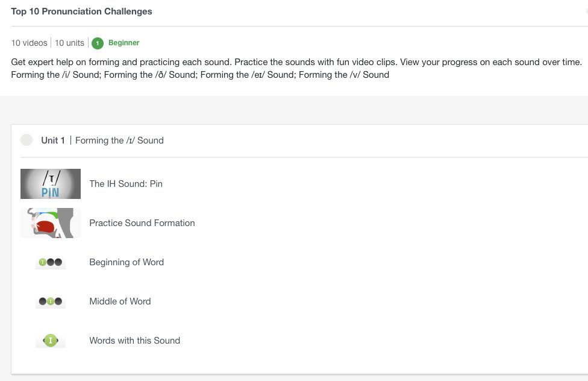The width and height of the screenshot is (588, 381).
Task: Open the mouth diagram sound formation thumbnail
Action: (x=51, y=223)
